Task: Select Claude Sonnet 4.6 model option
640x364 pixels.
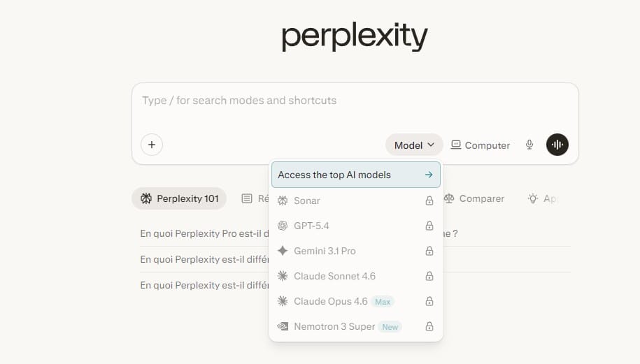Action: pos(334,276)
